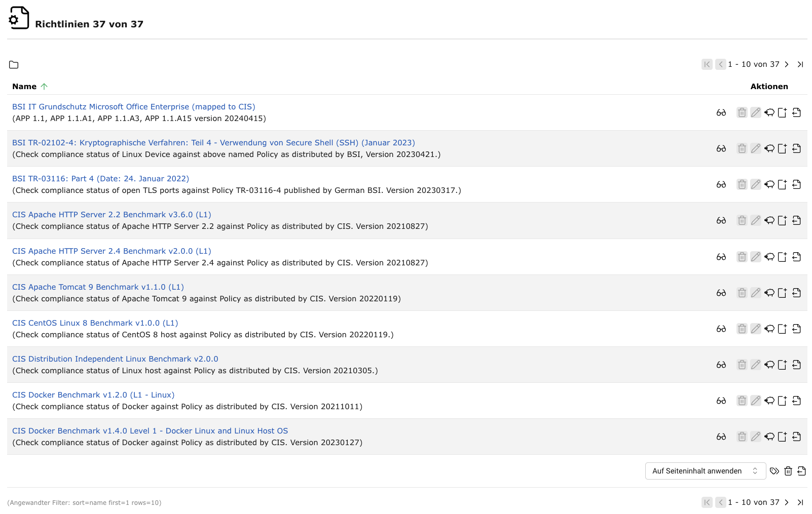The width and height of the screenshot is (812, 514).
Task: Click the bulk export icon in the table footer
Action: (x=801, y=471)
